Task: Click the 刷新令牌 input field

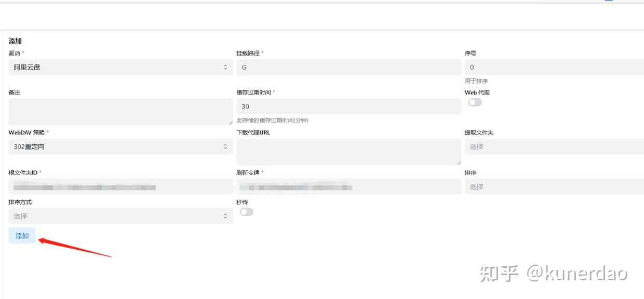Action: 348,186
